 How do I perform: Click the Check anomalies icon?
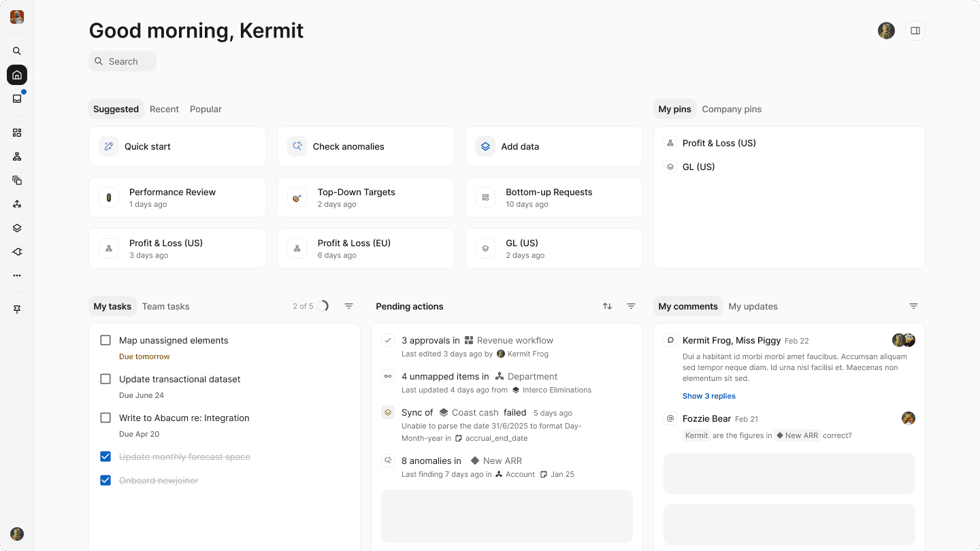pos(297,146)
